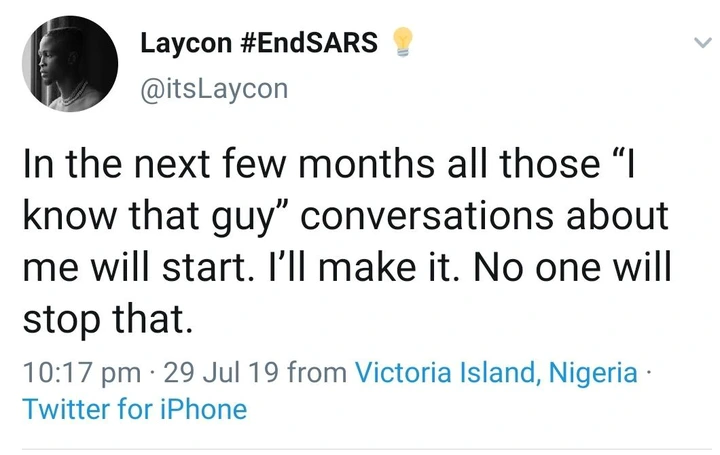Click the 10:17 pm timestamp

pos(80,373)
